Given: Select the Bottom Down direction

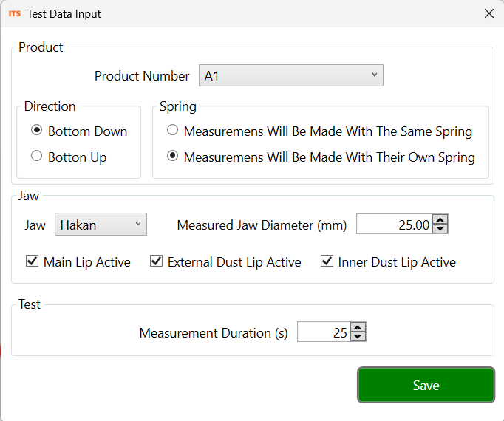Looking at the screenshot, I should click(x=36, y=131).
